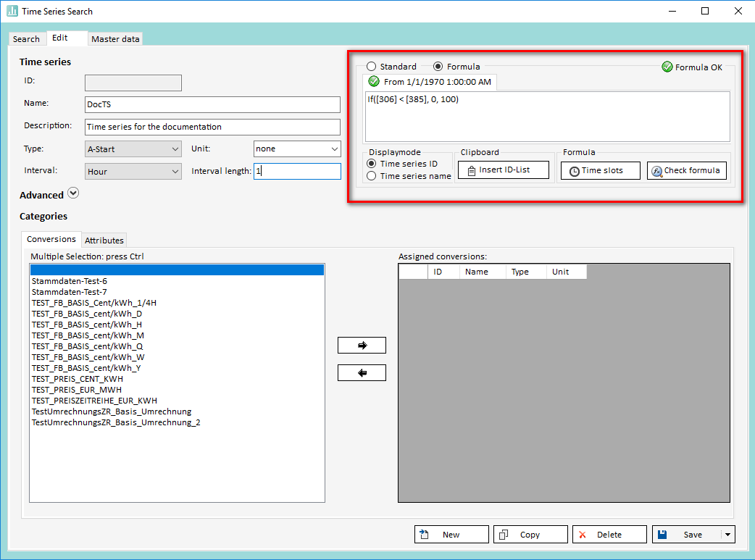Click the Insert ID-List clipboard icon button

(504, 171)
